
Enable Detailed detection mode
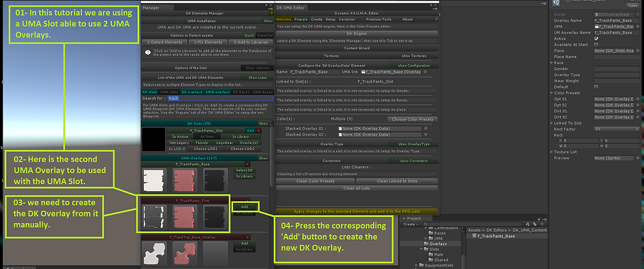(265, 36)
